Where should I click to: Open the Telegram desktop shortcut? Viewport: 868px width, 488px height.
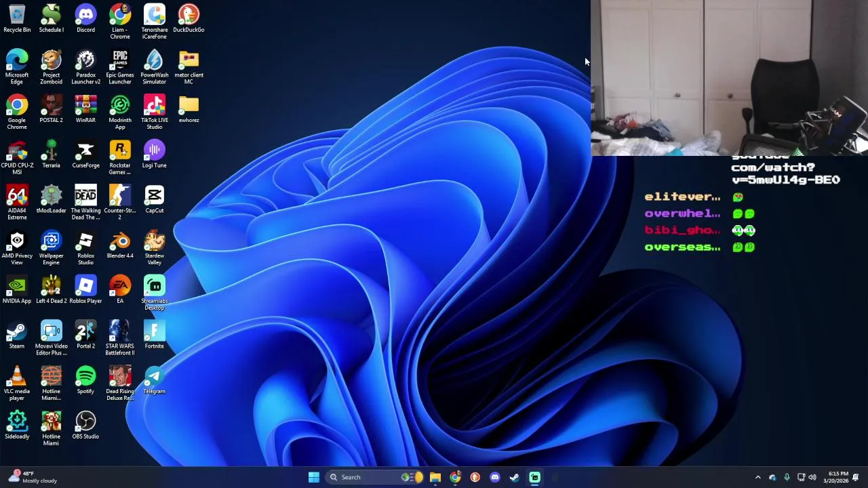155,380
